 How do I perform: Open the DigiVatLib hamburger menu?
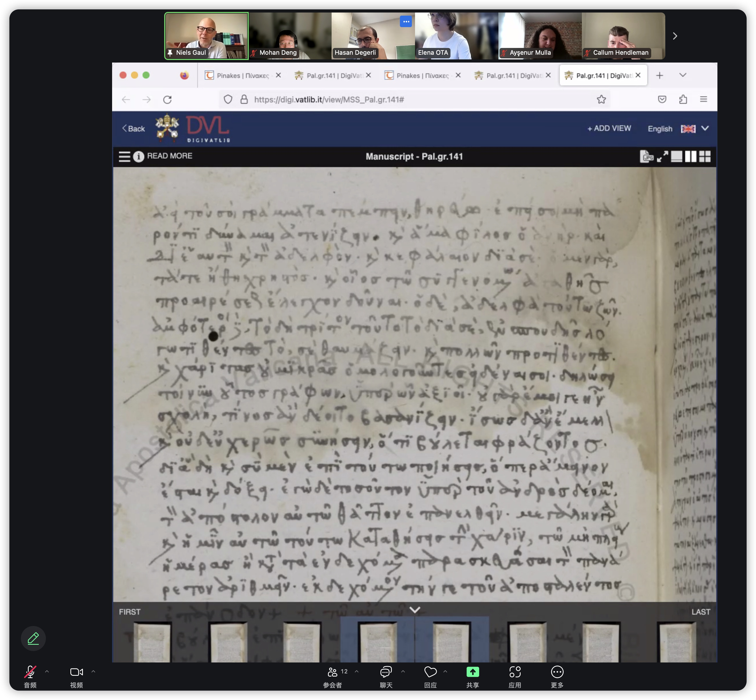coord(124,156)
